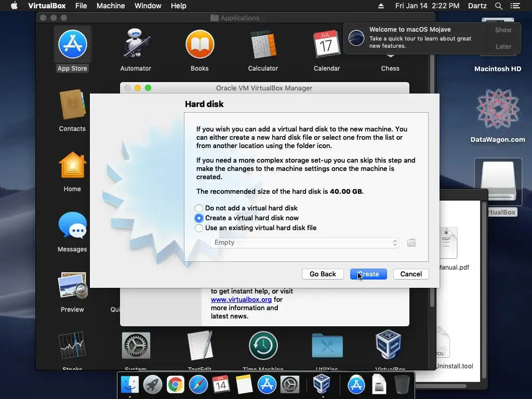Click the Dartz user name in menu bar

tap(477, 6)
